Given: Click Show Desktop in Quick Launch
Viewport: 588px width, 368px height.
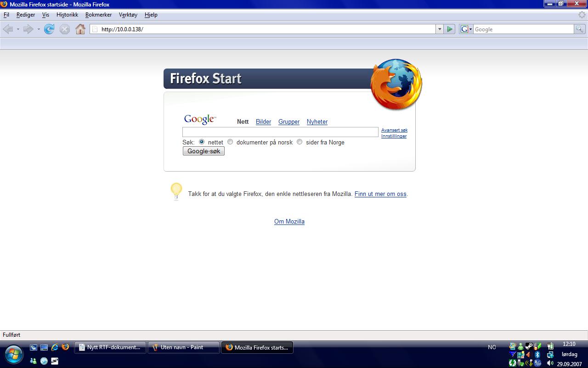Looking at the screenshot, I should 44,347.
